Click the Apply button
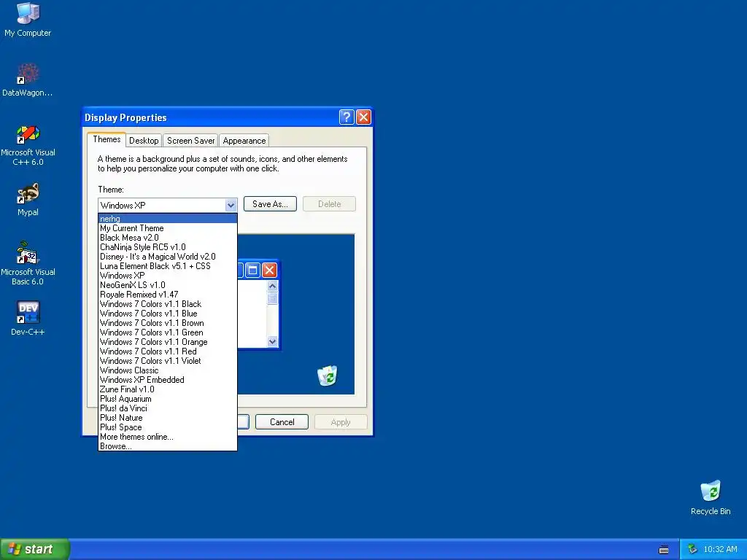Screen dimensions: 747x560 click(x=341, y=422)
